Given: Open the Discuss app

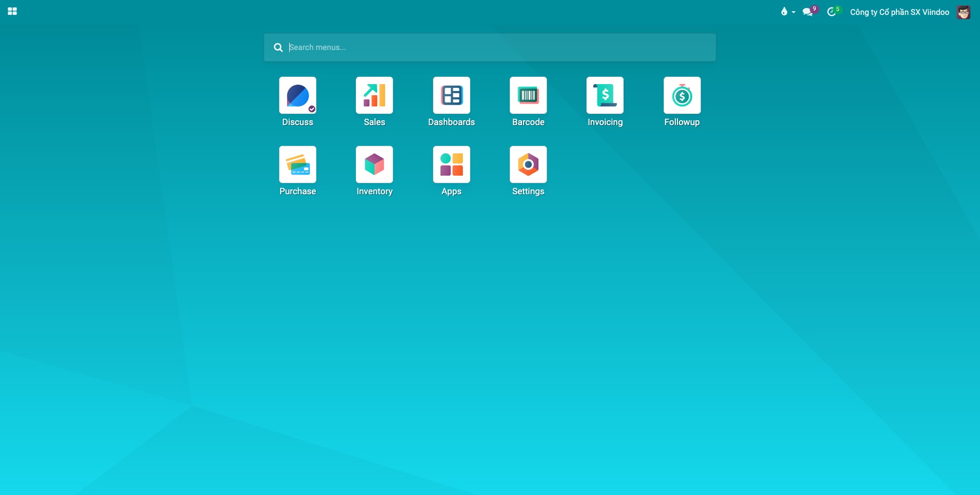Looking at the screenshot, I should click(x=298, y=95).
